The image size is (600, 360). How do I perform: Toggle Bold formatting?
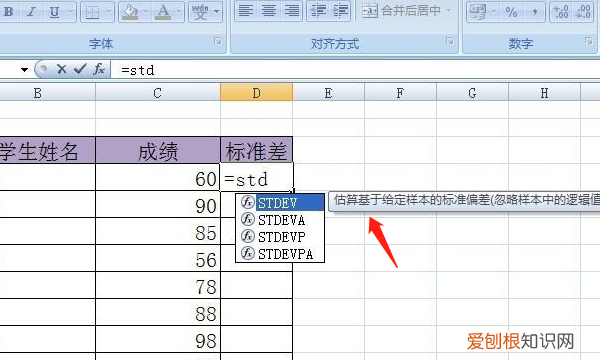coord(8,12)
